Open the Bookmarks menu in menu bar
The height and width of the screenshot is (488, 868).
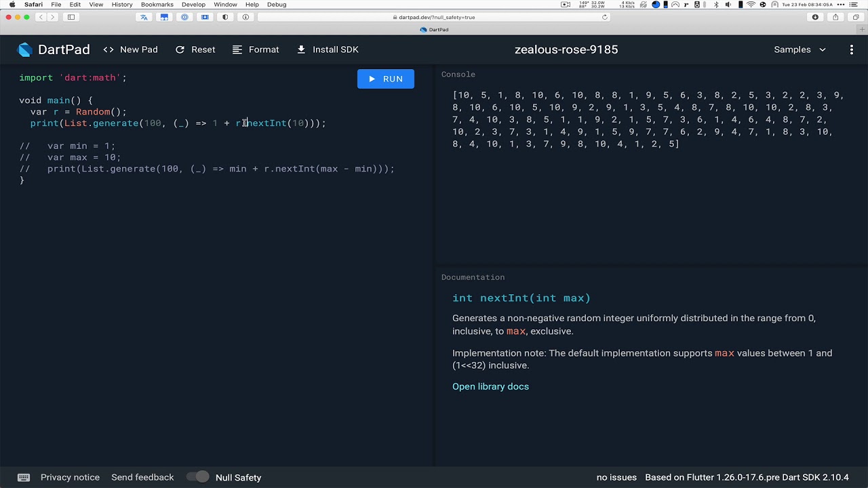[157, 4]
